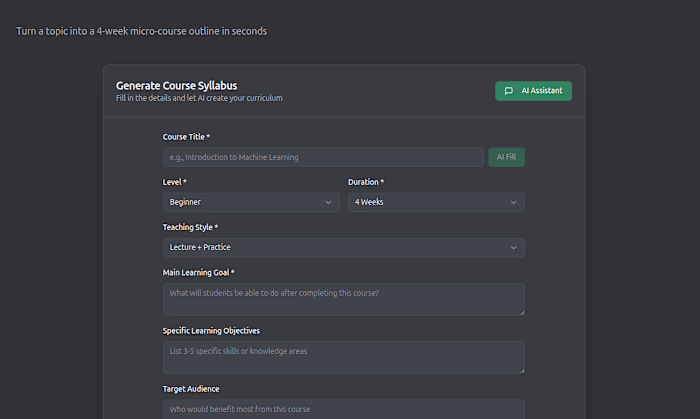Open Teaching Style dropdown showing Lecture + Practice
This screenshot has height=419, width=700.
[x=343, y=247]
